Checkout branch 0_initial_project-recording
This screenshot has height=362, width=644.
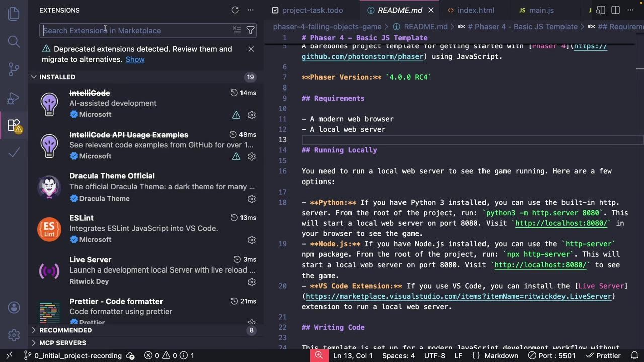pos(72,355)
